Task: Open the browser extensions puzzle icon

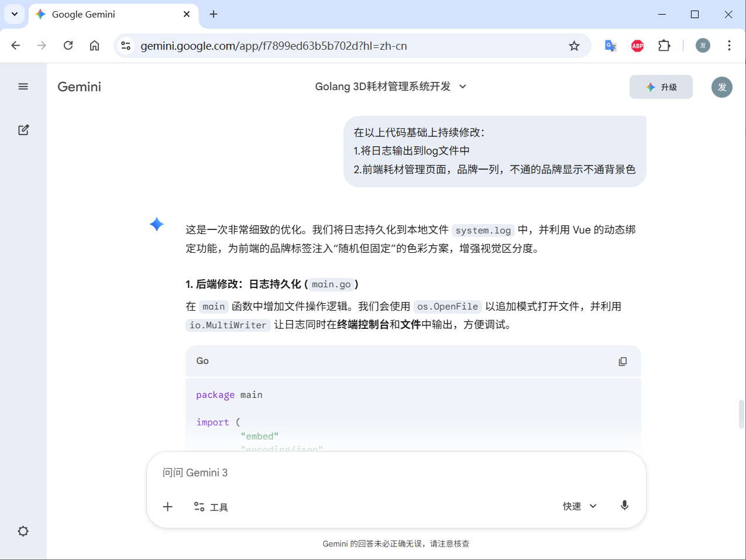Action: pos(664,46)
